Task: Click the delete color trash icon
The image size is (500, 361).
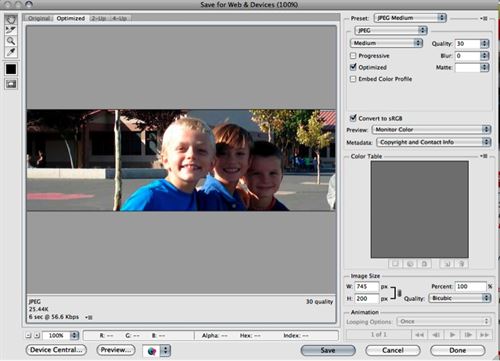Action: (462, 264)
